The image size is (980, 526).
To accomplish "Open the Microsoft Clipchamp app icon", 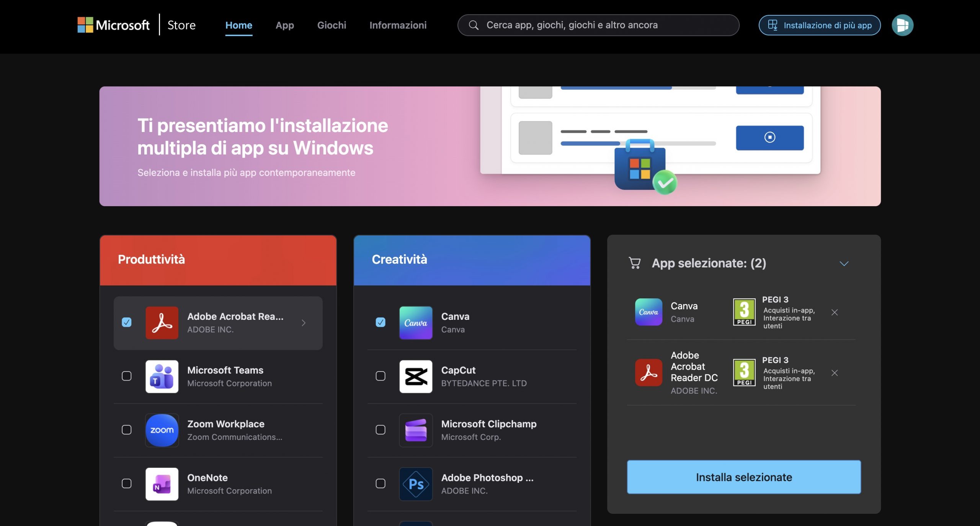I will click(416, 430).
